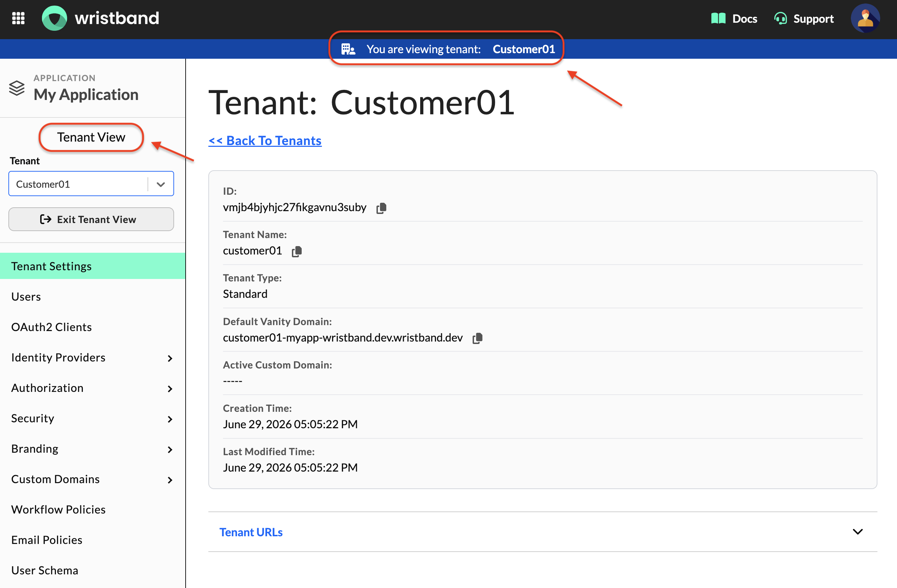Open the user avatar profile menu
Image resolution: width=897 pixels, height=588 pixels.
tap(865, 19)
